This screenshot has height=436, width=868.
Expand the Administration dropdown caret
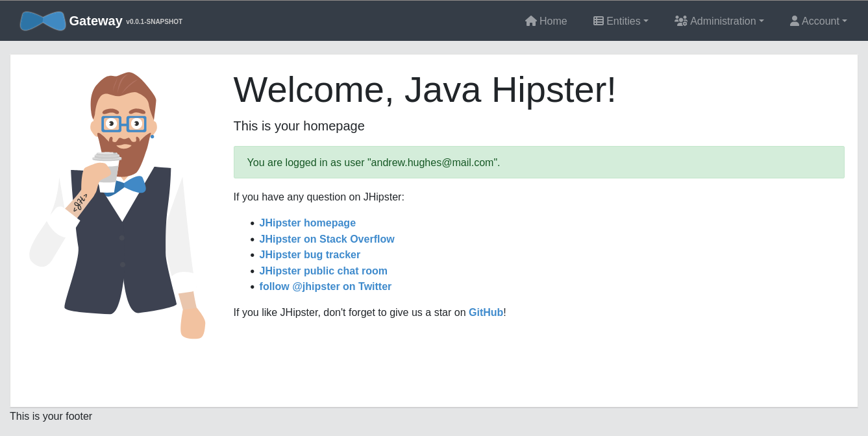pyautogui.click(x=762, y=21)
